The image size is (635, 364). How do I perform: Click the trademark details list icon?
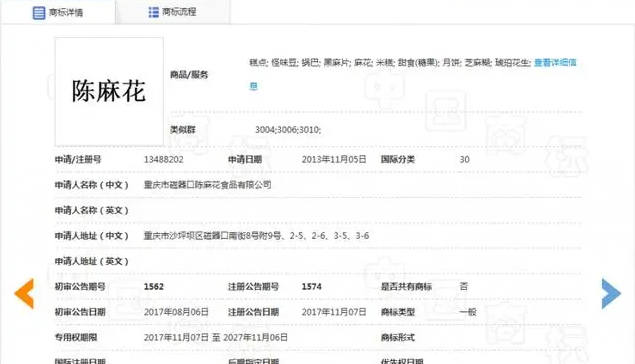(39, 13)
